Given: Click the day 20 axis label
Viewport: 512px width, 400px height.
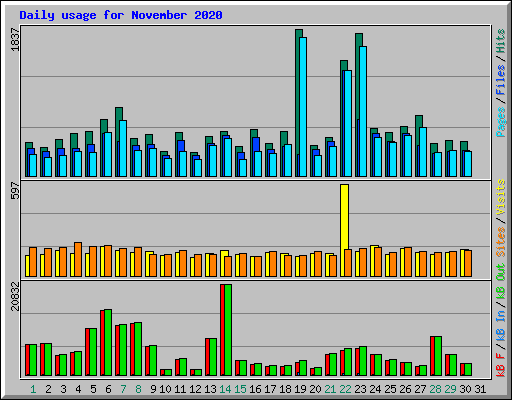Looking at the screenshot, I should (x=315, y=389).
